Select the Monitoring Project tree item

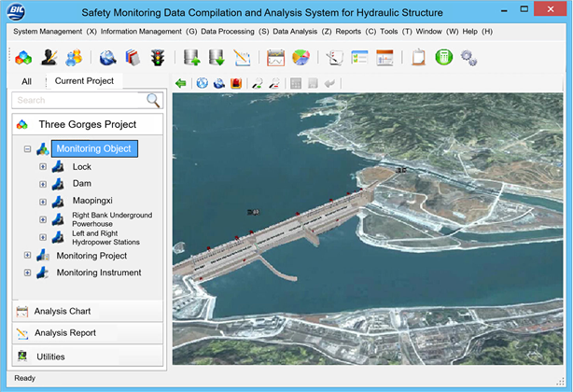click(91, 256)
